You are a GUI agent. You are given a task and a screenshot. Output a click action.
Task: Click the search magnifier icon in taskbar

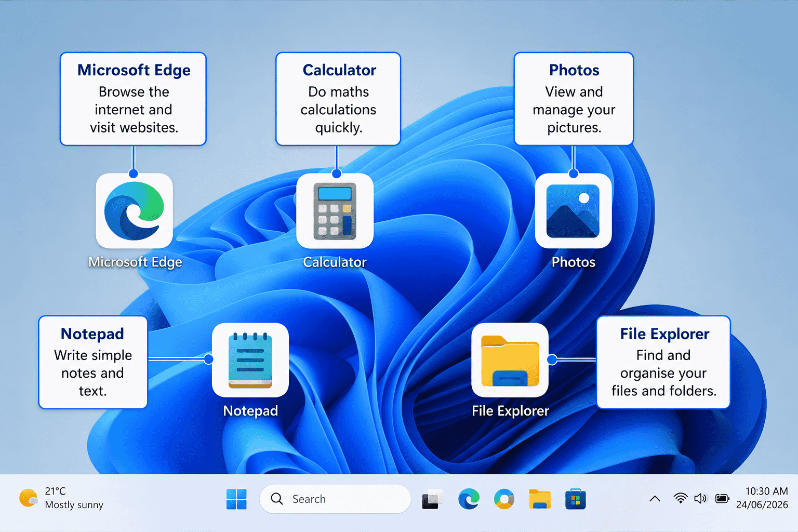(277, 499)
